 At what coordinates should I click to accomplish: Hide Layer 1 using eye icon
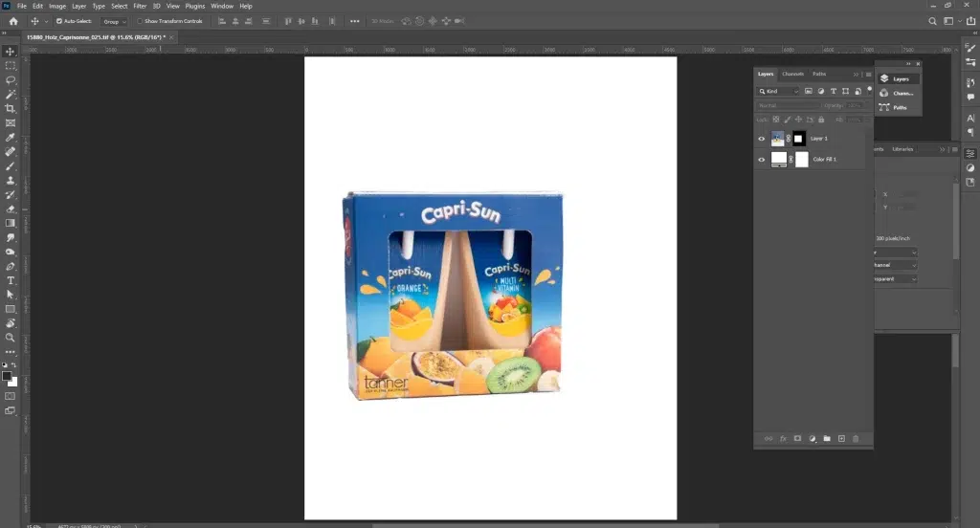(761, 139)
